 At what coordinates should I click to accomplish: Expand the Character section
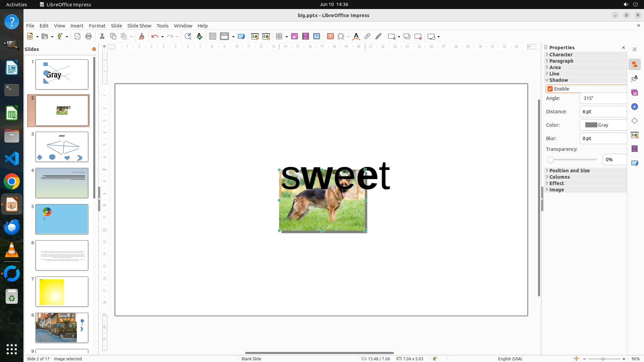[561, 55]
